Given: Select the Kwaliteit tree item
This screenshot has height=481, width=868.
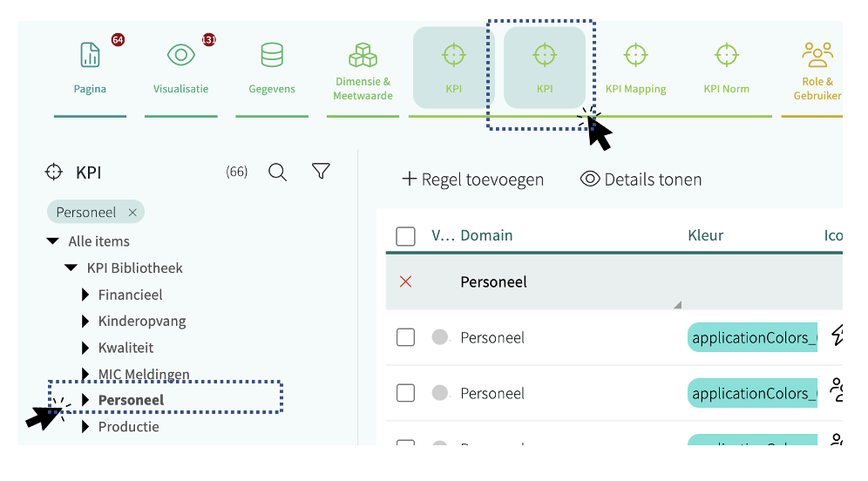Looking at the screenshot, I should (x=125, y=348).
